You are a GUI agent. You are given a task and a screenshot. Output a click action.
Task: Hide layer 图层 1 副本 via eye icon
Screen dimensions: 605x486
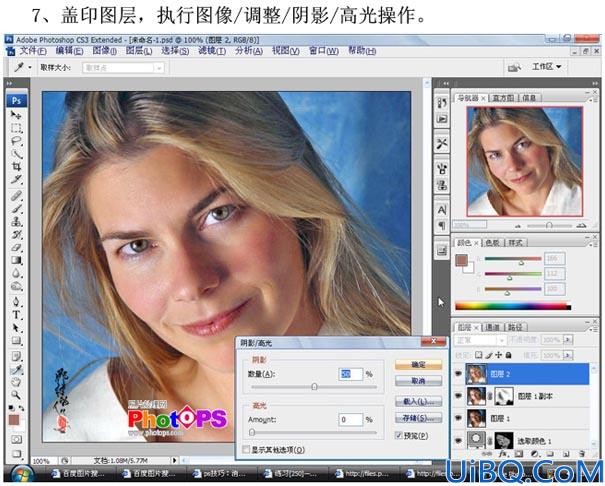[x=458, y=396]
